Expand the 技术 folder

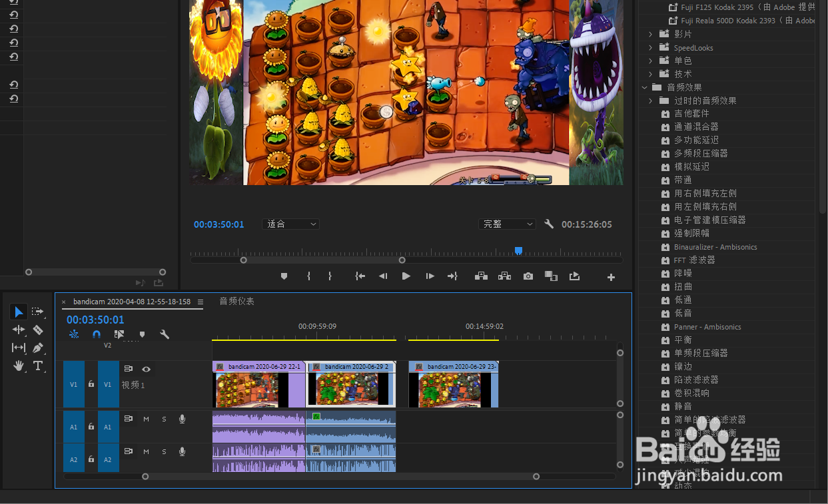(651, 74)
